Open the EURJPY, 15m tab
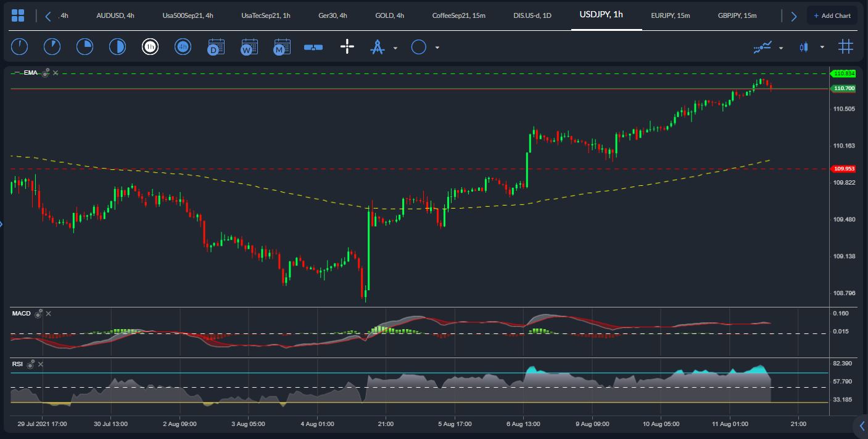868x439 pixels. point(671,15)
